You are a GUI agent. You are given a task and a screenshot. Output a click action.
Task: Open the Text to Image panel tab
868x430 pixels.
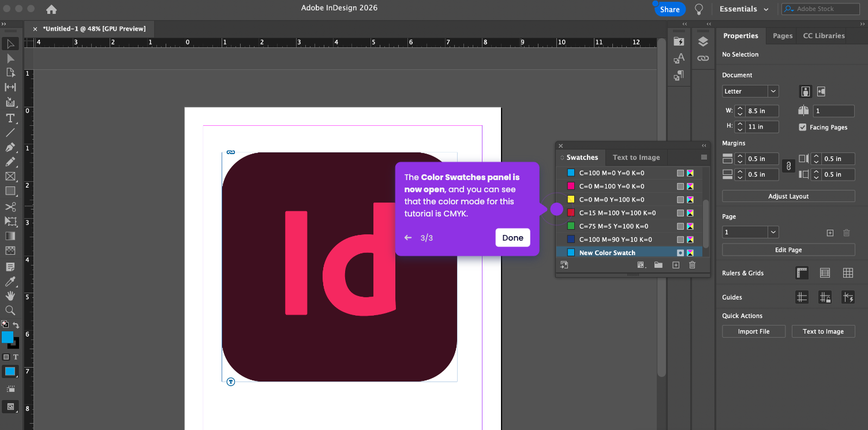636,157
